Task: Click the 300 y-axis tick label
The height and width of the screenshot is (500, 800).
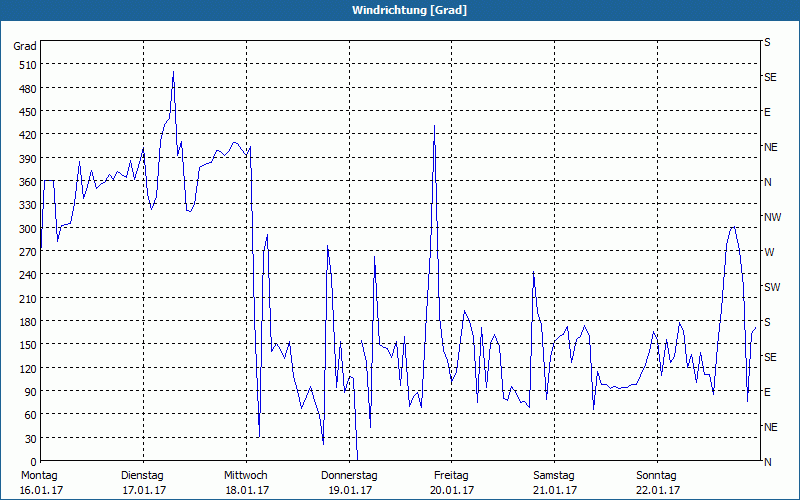Action: pos(28,229)
